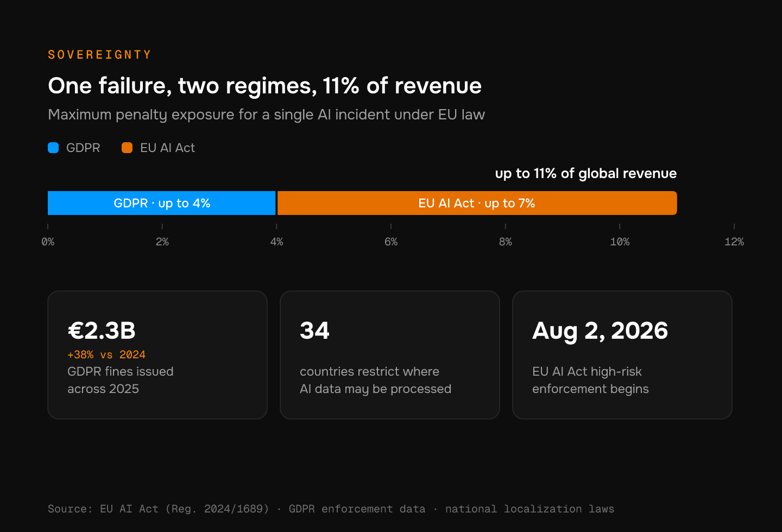Click the orange EU AI Act legend swatch
Viewport: 782px width, 532px height.
click(127, 148)
